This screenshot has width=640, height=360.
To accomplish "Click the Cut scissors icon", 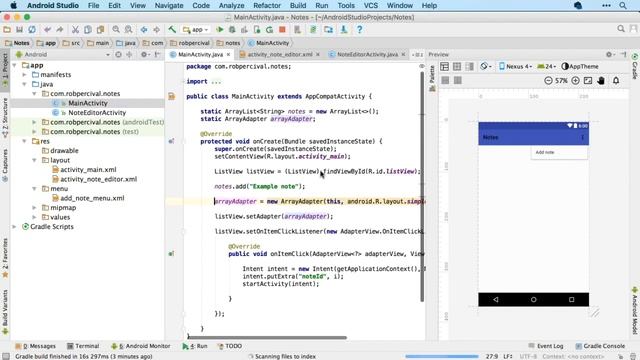I will point(75,30).
